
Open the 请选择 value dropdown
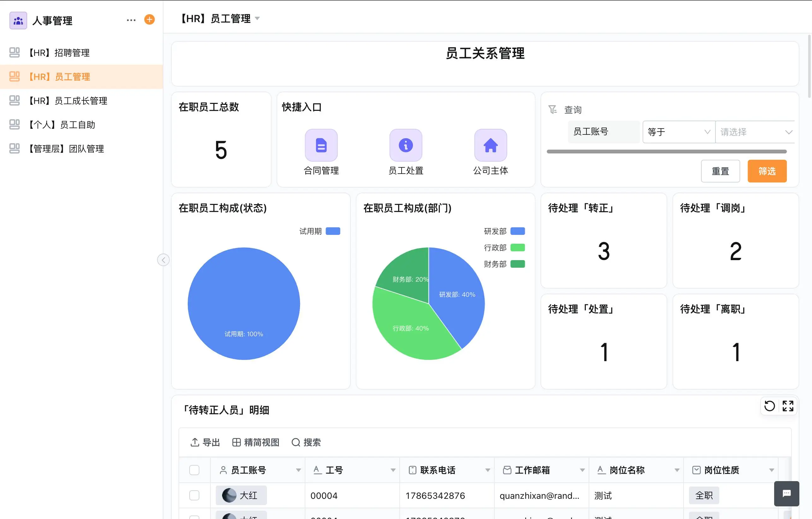755,132
